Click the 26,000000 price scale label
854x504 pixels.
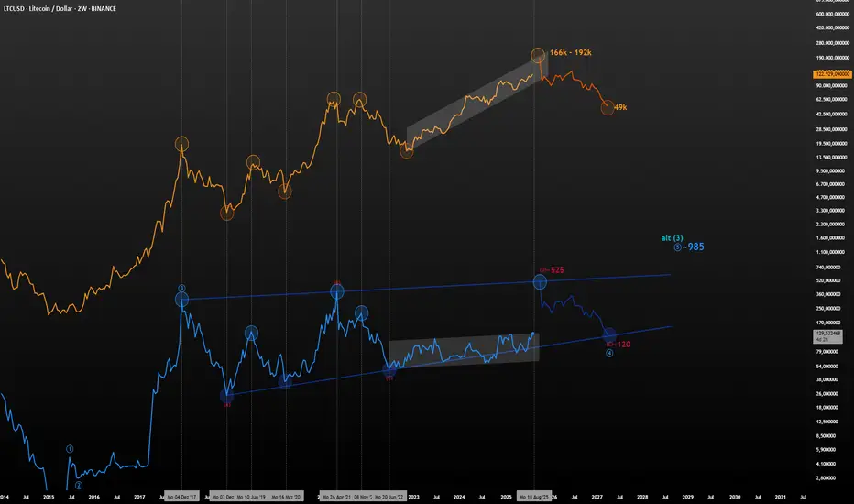click(827, 393)
